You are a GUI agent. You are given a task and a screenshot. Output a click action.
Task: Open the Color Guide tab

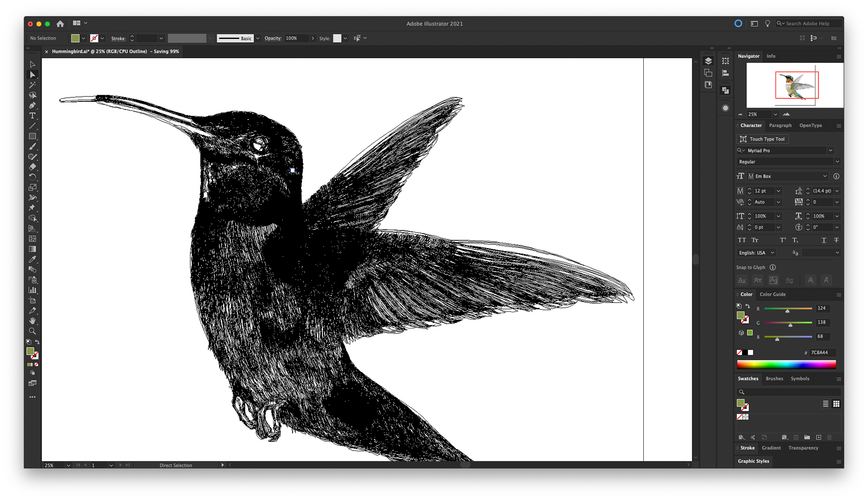pos(773,294)
